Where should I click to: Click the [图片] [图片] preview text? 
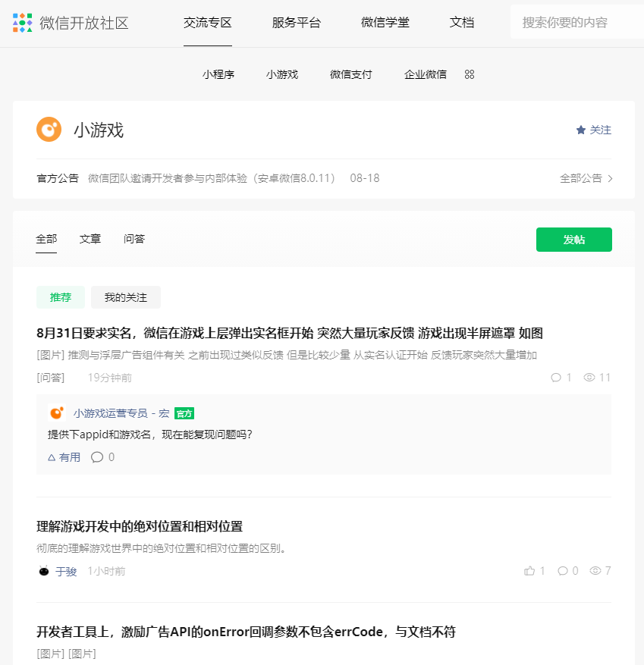66,654
